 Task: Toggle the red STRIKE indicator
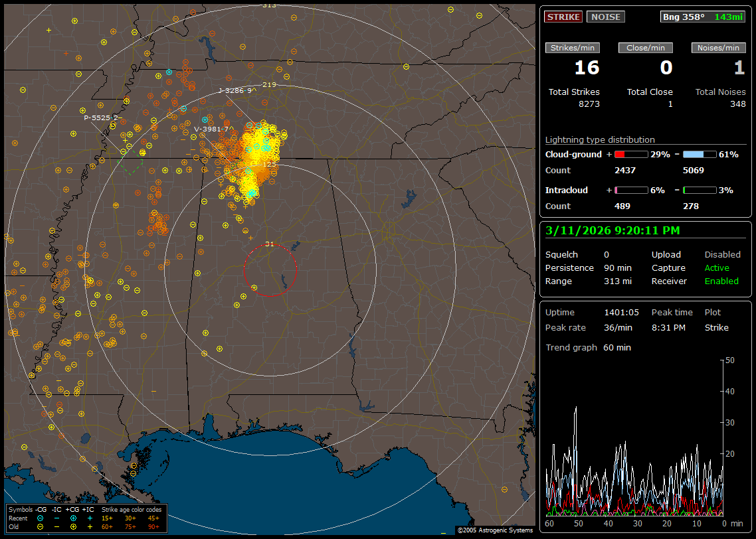point(563,17)
